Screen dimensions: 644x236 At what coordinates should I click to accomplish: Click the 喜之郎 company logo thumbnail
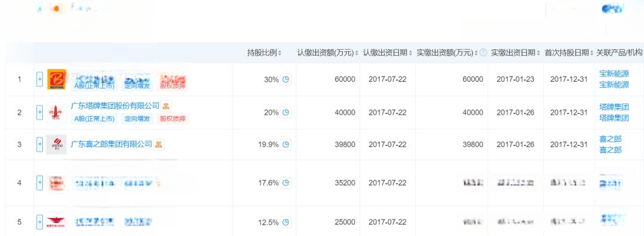[x=56, y=144]
